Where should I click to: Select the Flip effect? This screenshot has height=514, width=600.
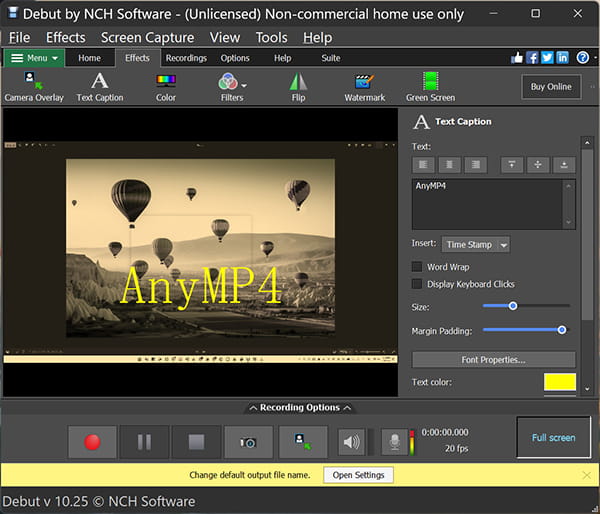click(x=298, y=87)
